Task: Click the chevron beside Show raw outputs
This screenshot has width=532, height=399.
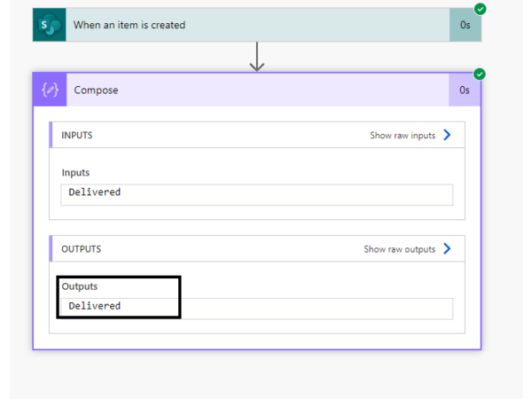Action: [447, 249]
